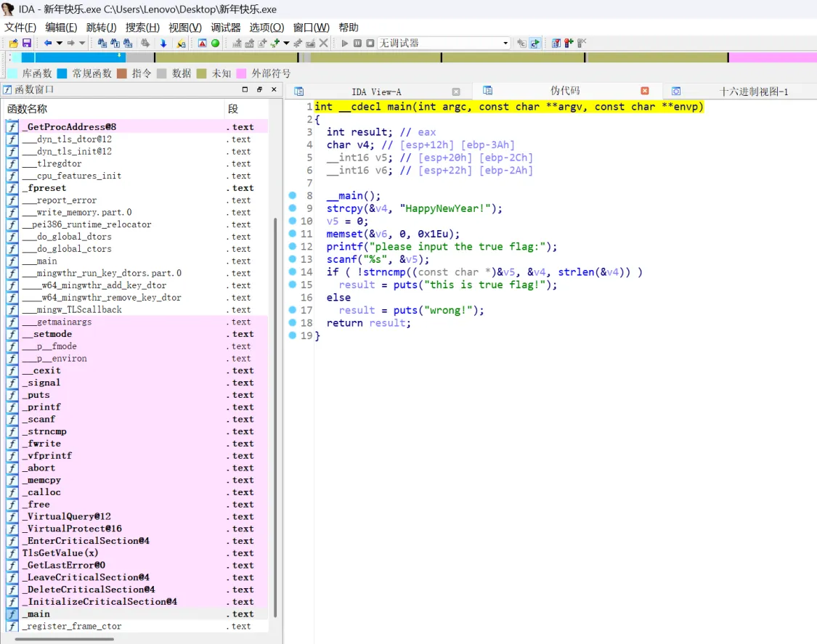Close the 伪代码 tab with red X
817x644 pixels.
tap(645, 91)
